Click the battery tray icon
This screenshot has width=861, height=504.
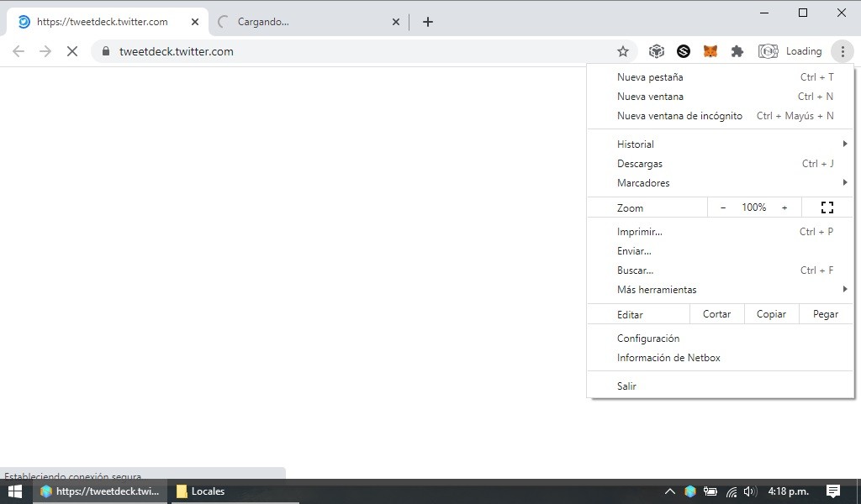tap(710, 491)
